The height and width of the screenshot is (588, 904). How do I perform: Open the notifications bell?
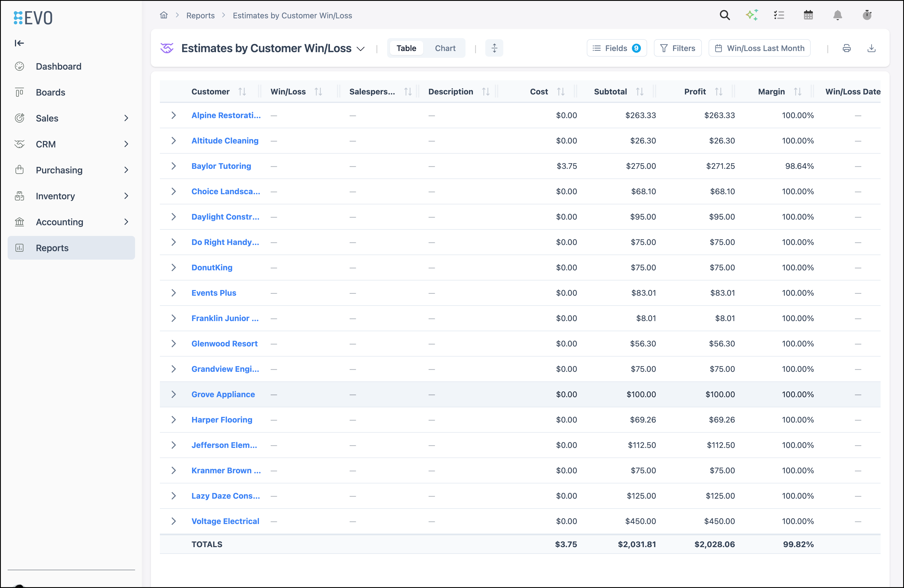coord(837,15)
